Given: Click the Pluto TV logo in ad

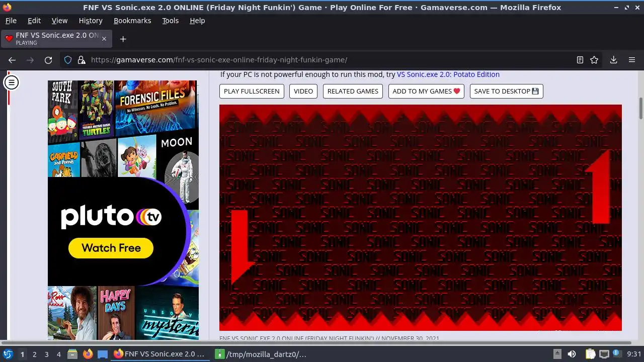Looking at the screenshot, I should (x=111, y=217).
